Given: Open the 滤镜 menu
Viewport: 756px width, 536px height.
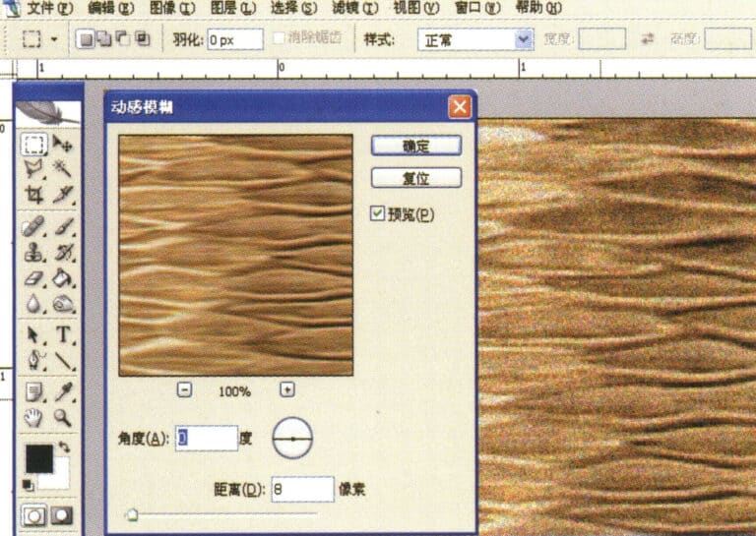Looking at the screenshot, I should [x=354, y=8].
